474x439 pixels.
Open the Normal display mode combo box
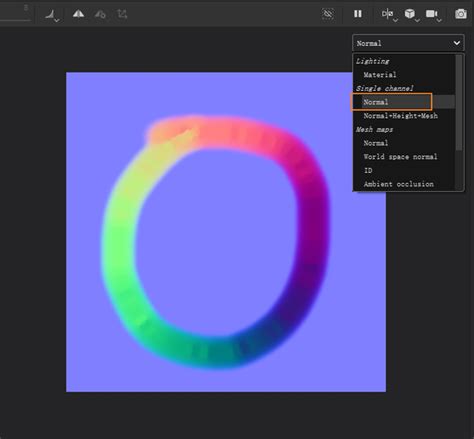[x=408, y=43]
